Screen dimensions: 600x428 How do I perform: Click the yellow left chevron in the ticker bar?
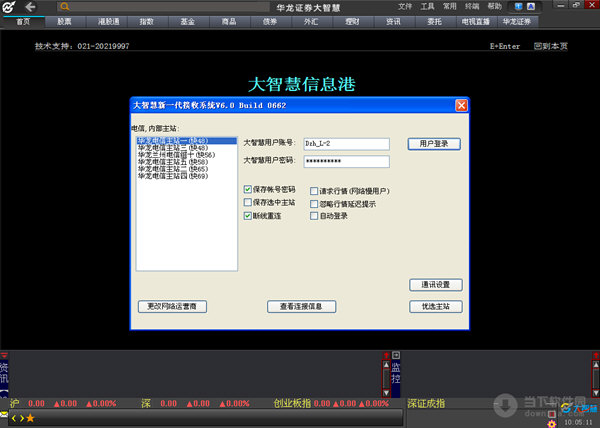click(14, 418)
